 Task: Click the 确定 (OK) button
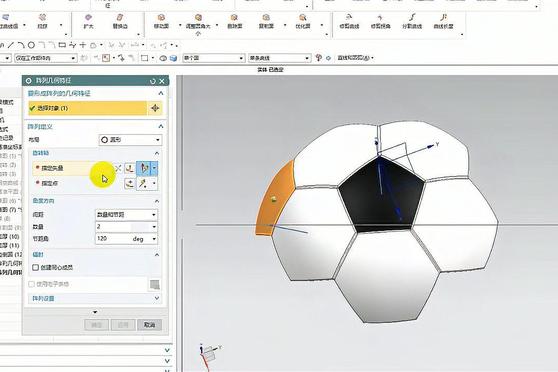pos(96,325)
